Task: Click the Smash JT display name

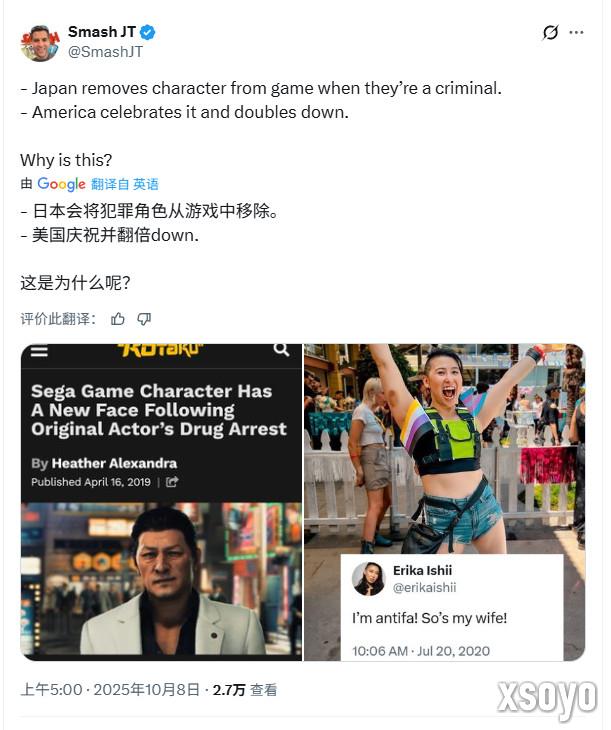Action: (x=102, y=32)
